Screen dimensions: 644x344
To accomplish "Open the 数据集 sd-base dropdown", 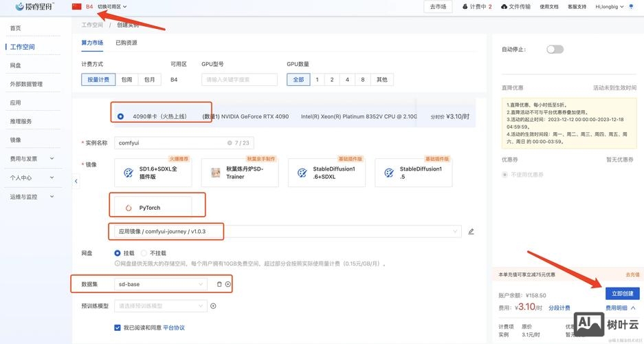I will (x=161, y=284).
